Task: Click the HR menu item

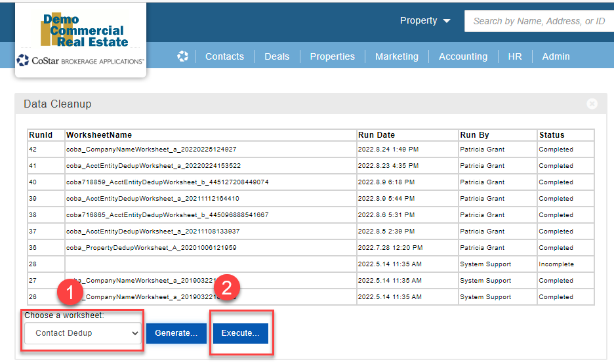Action: pos(515,56)
